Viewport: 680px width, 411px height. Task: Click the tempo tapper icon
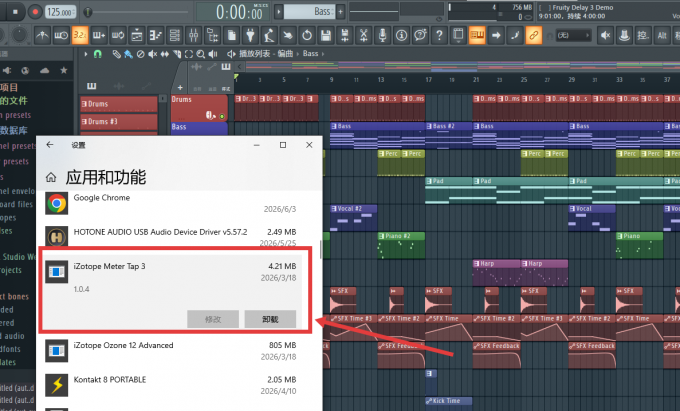(x=269, y=36)
